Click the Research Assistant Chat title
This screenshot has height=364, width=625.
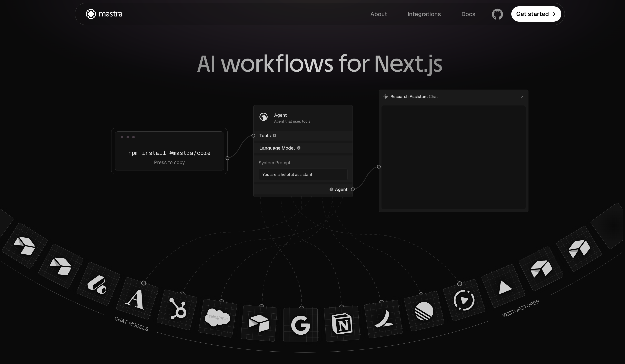pyautogui.click(x=414, y=97)
